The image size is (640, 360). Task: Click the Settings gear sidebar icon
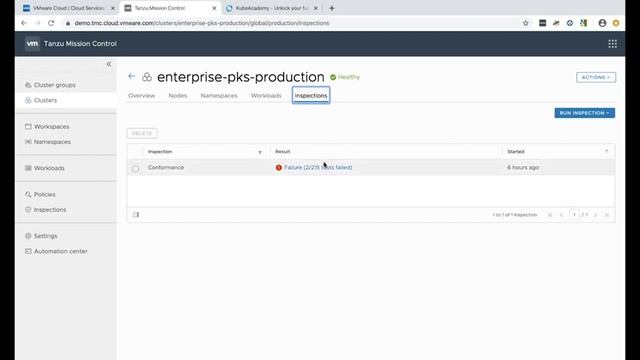tap(28, 236)
